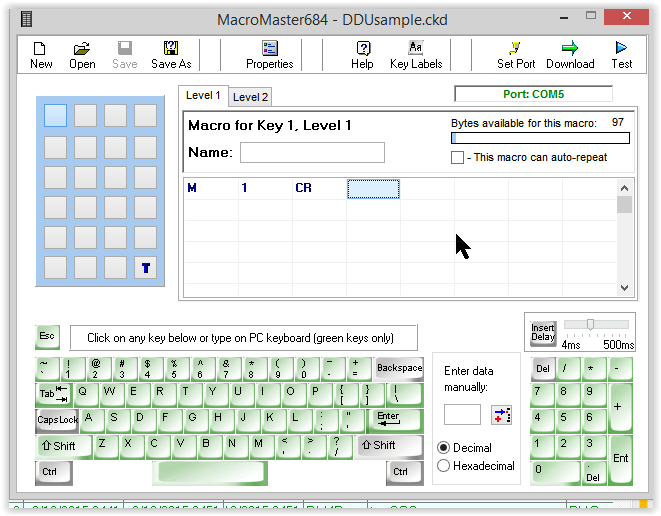Viewport: 661px width, 516px height.
Task: Click the numpad minus key
Action: [x=621, y=369]
